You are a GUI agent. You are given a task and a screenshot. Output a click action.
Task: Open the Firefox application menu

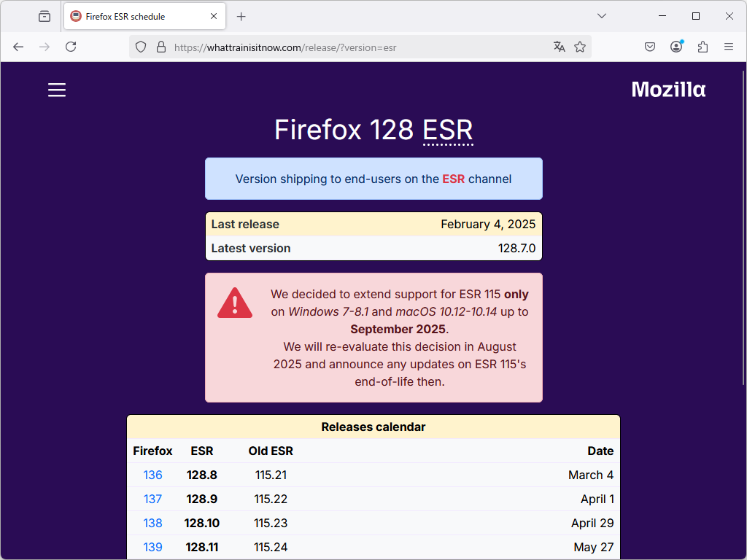coord(729,47)
